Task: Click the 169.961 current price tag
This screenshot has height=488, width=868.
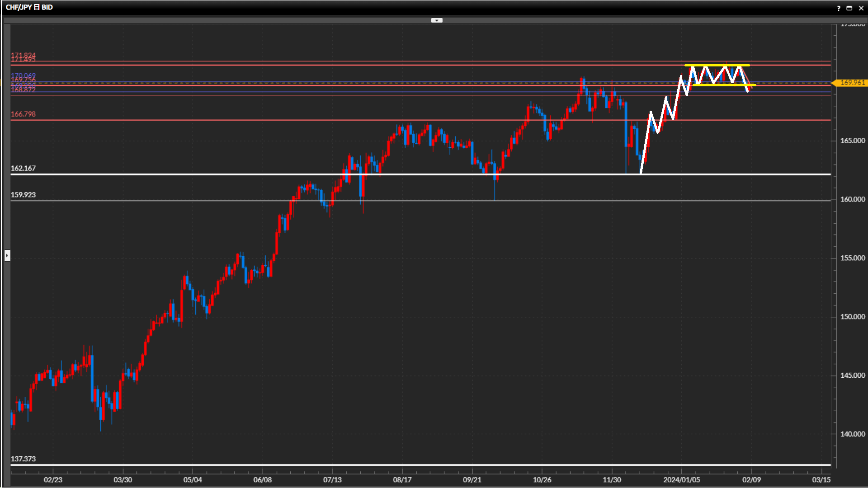Action: point(852,83)
